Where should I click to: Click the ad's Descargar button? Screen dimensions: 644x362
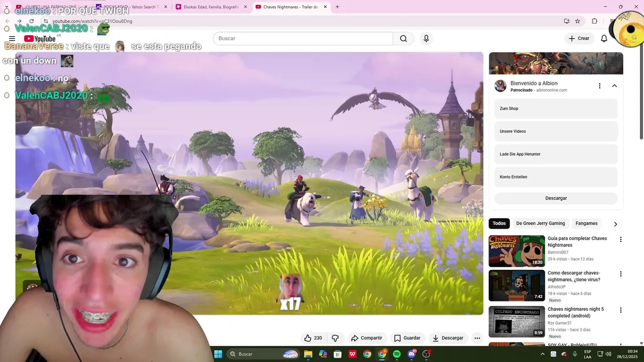point(556,198)
